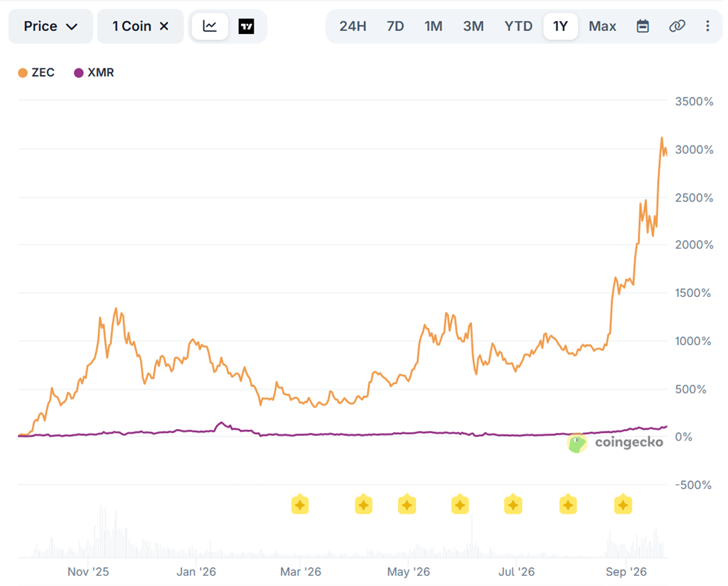Click the news star marker near Sep '26

click(623, 504)
